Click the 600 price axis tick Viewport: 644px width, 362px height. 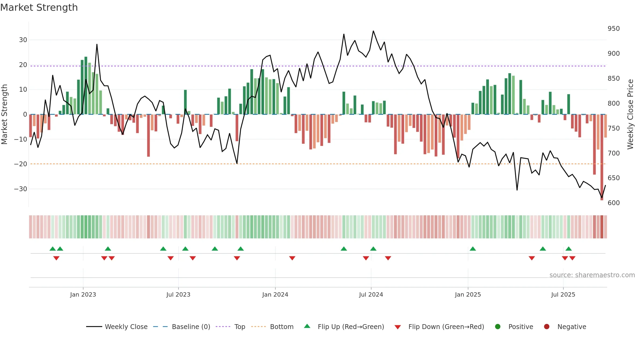click(x=614, y=203)
